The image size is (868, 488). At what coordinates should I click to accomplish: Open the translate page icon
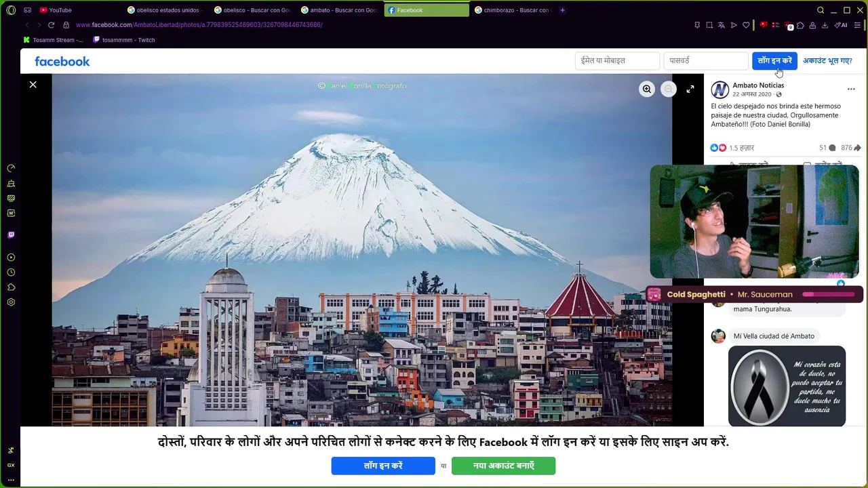coord(722,25)
